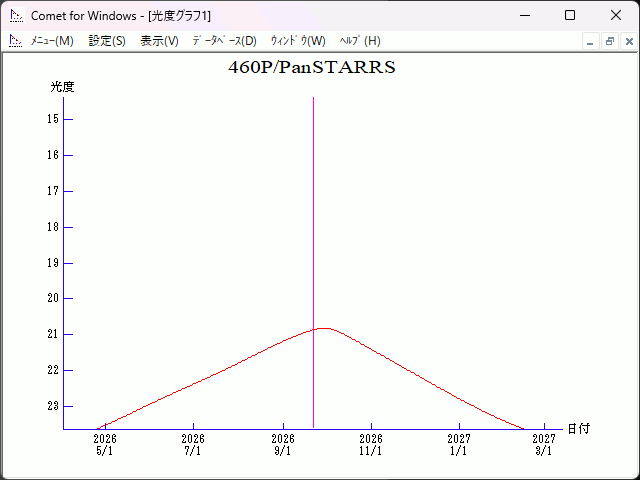
Task: Open the 表示(V) view menu
Action: tap(159, 41)
